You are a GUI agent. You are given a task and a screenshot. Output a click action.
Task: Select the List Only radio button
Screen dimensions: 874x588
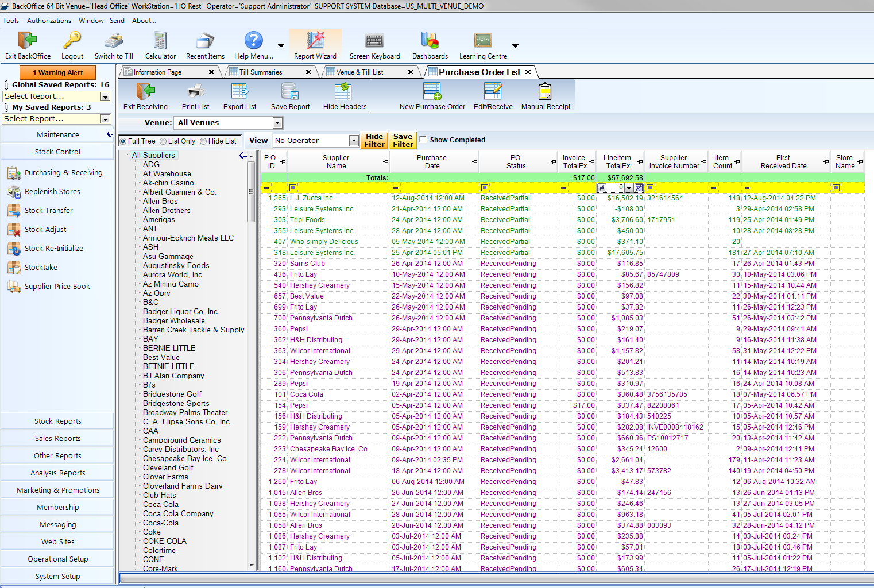tap(164, 141)
